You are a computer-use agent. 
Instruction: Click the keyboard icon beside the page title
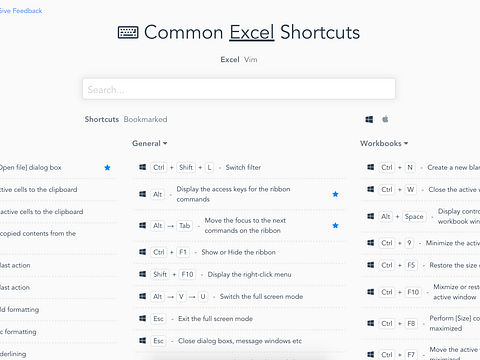click(128, 32)
